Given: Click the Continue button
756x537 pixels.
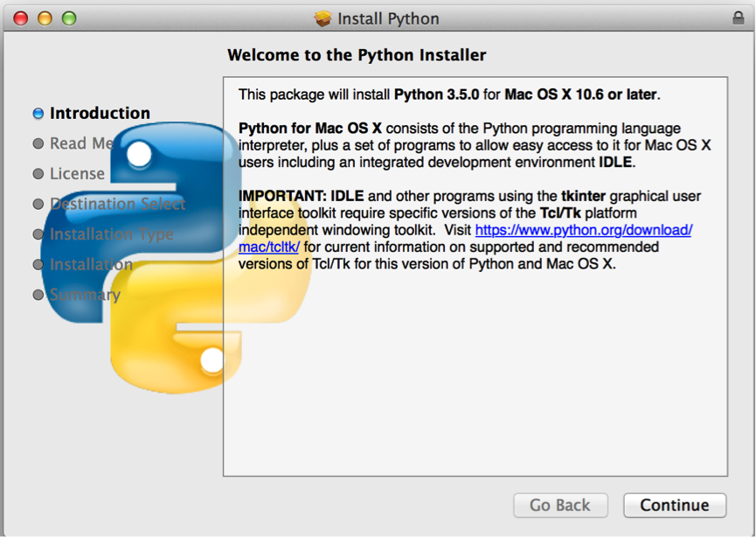Looking at the screenshot, I should (x=675, y=506).
